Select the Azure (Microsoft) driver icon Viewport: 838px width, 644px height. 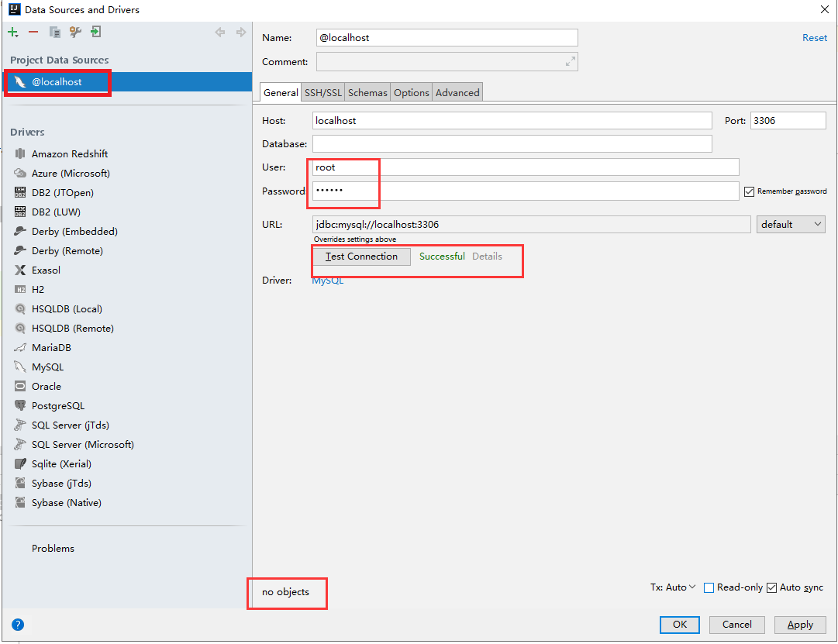coord(20,173)
